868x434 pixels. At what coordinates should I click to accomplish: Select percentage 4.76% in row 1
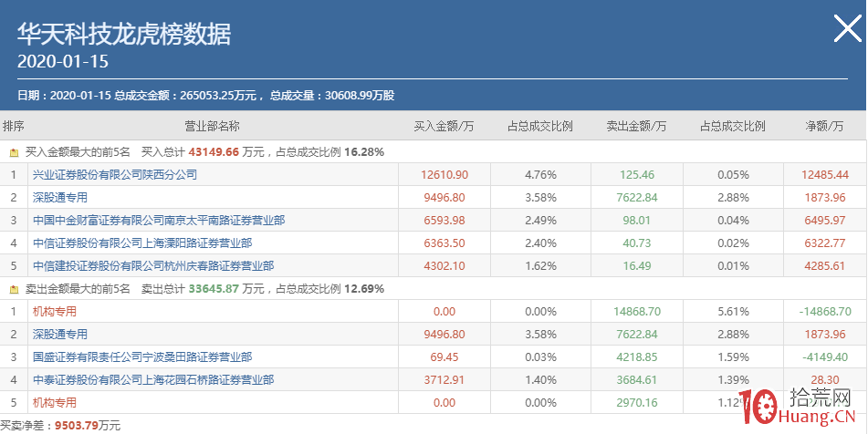[541, 175]
